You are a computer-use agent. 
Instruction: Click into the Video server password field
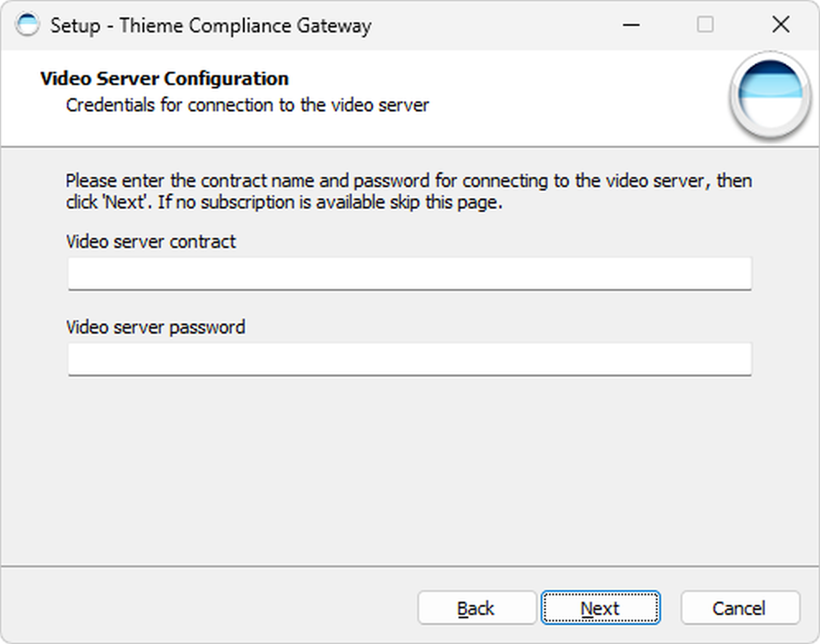[409, 359]
